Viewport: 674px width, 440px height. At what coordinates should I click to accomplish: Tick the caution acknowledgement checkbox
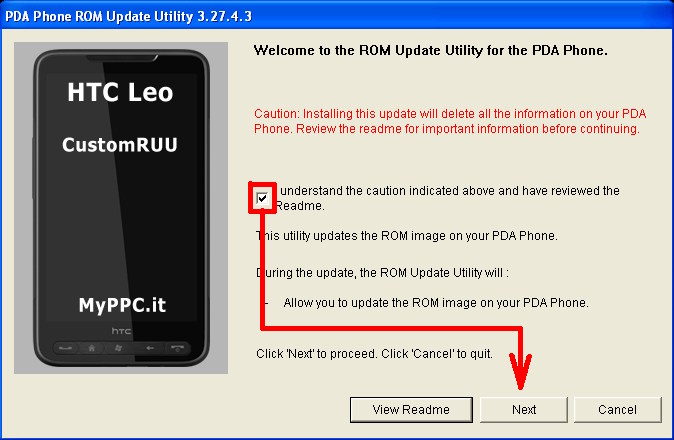click(262, 199)
